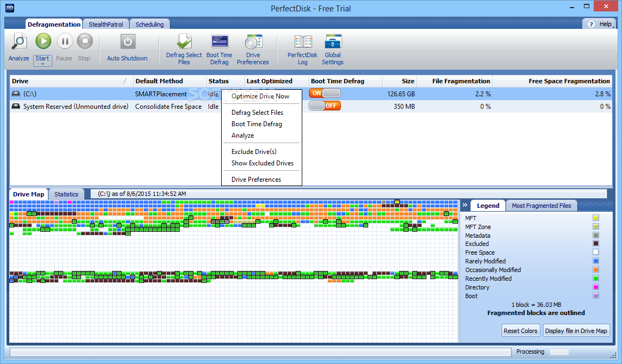Click the Rarely Modified color swatch
Image resolution: width=622 pixels, height=364 pixels.
click(x=596, y=261)
